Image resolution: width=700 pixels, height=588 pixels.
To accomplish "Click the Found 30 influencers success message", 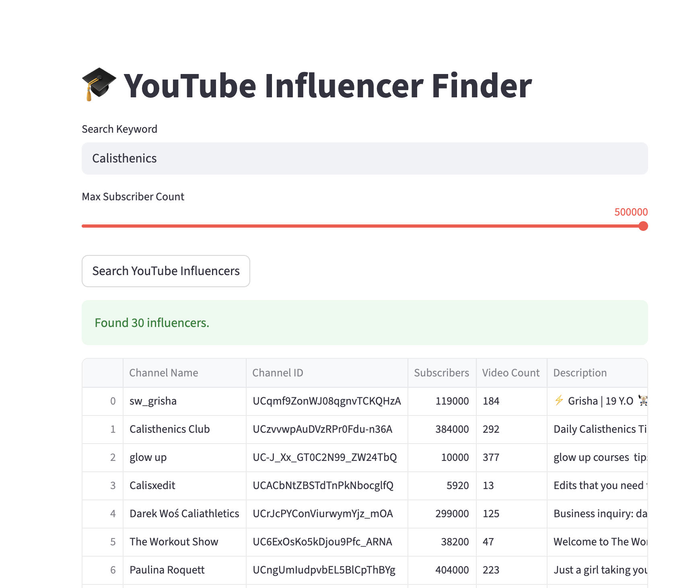I will click(152, 323).
